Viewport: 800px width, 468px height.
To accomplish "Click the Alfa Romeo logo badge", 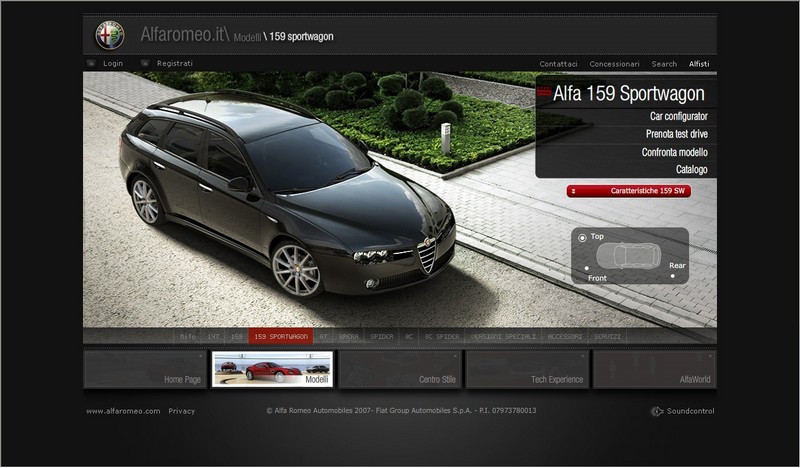I will 110,35.
